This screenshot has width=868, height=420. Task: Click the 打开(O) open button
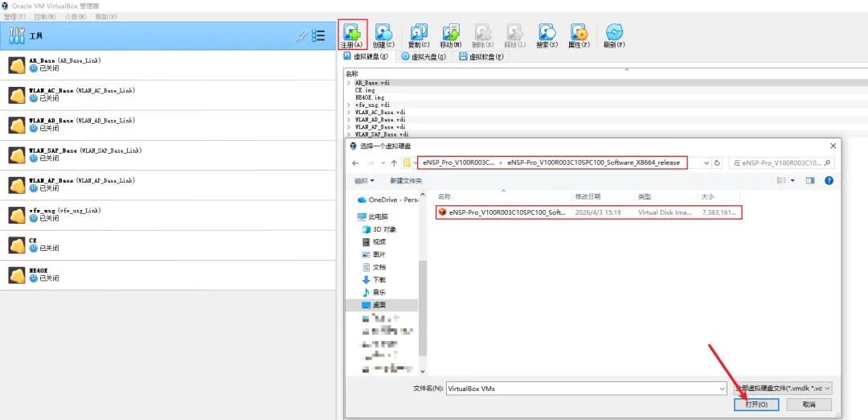[756, 405]
